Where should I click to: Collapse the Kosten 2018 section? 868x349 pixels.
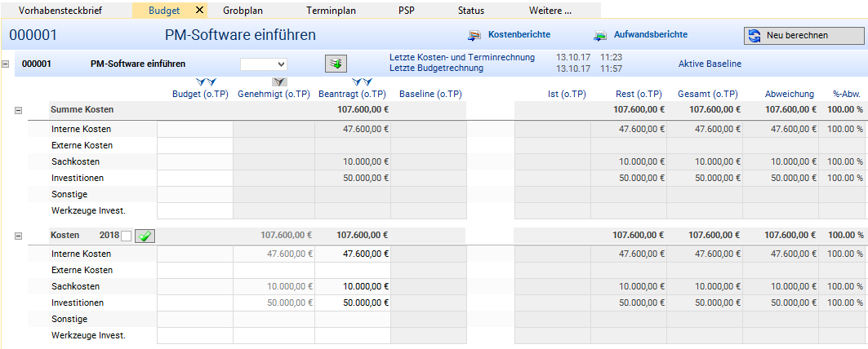[x=19, y=236]
